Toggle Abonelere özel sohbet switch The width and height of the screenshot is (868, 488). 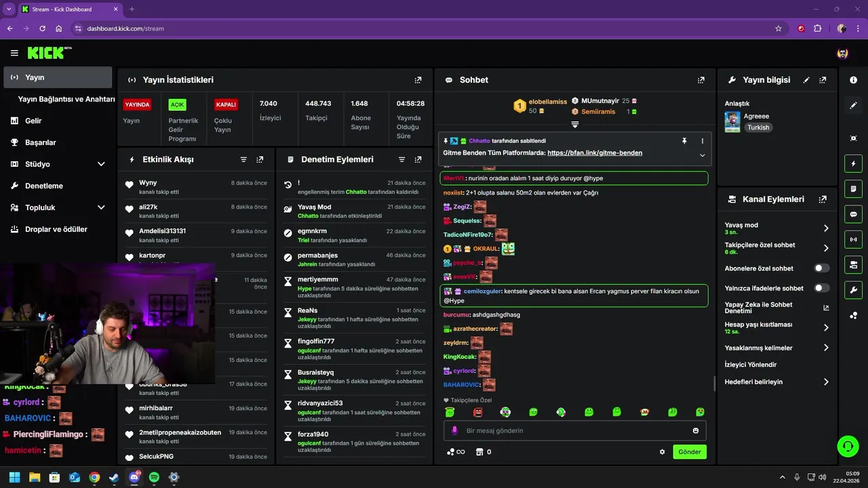pos(821,268)
